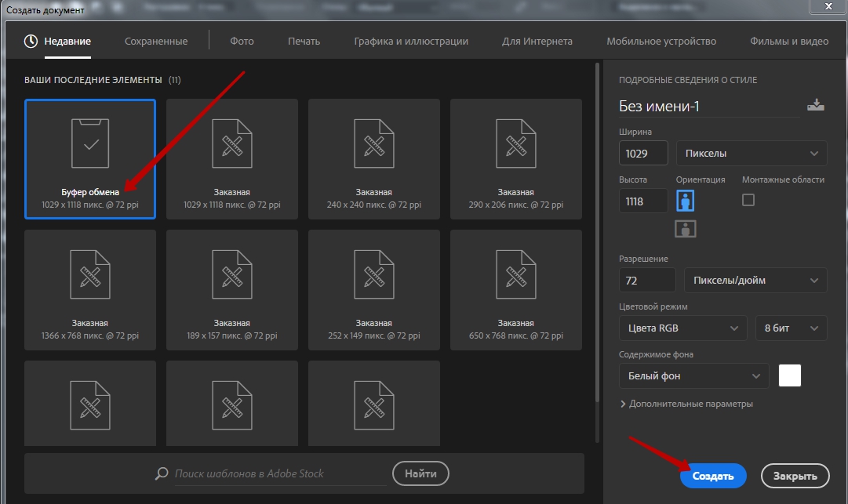Pick the Заказная 1366 x 768 preset
Viewport: 848px width, 504px height.
[x=90, y=289]
